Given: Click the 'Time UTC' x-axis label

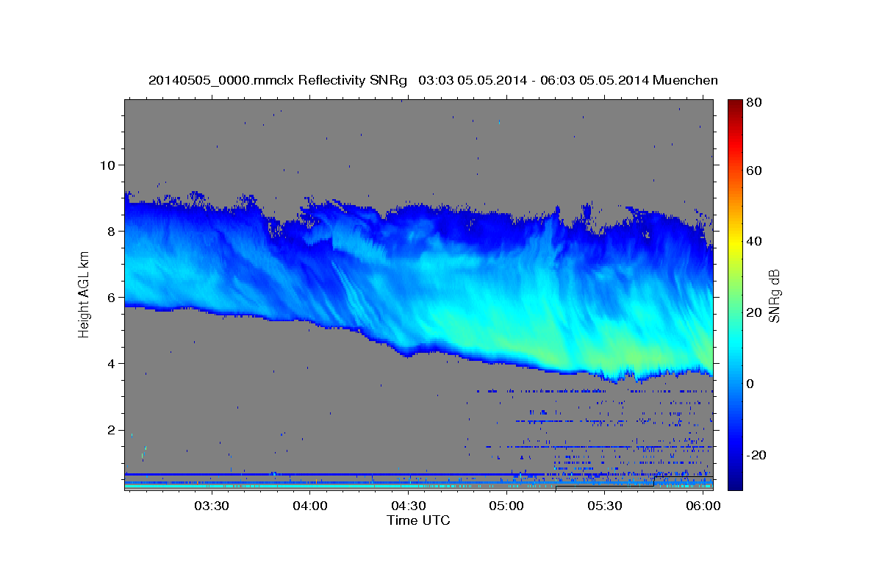Looking at the screenshot, I should [418, 520].
